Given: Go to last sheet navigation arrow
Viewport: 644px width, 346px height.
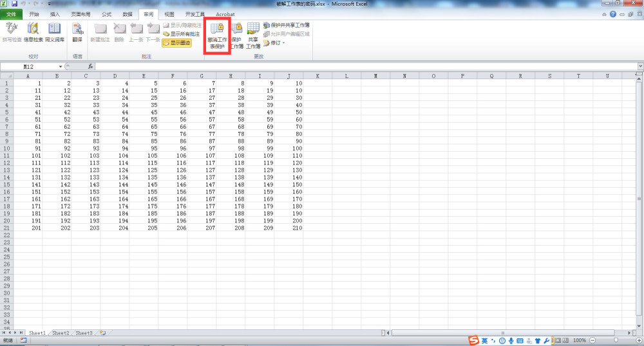Looking at the screenshot, I should coord(21,333).
